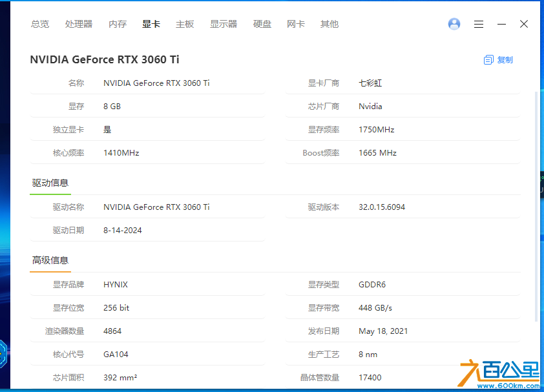Open the hamburger menu icon

(x=479, y=24)
